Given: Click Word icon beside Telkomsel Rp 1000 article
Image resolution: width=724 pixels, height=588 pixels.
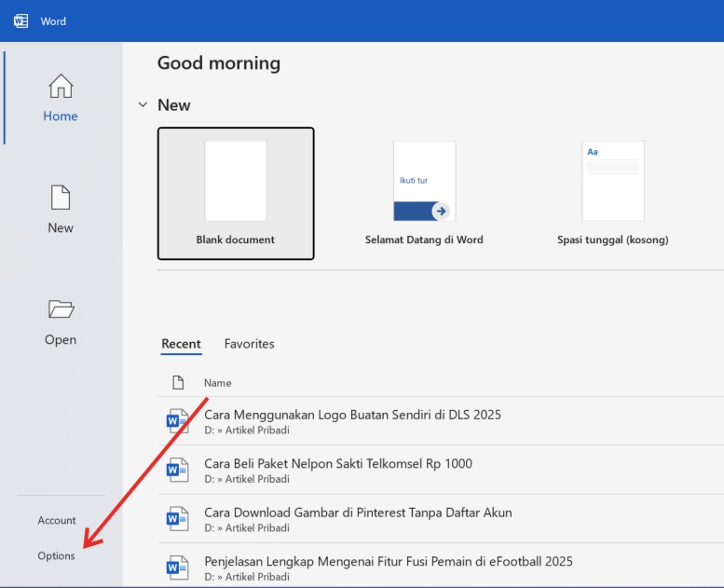Looking at the screenshot, I should tap(178, 470).
